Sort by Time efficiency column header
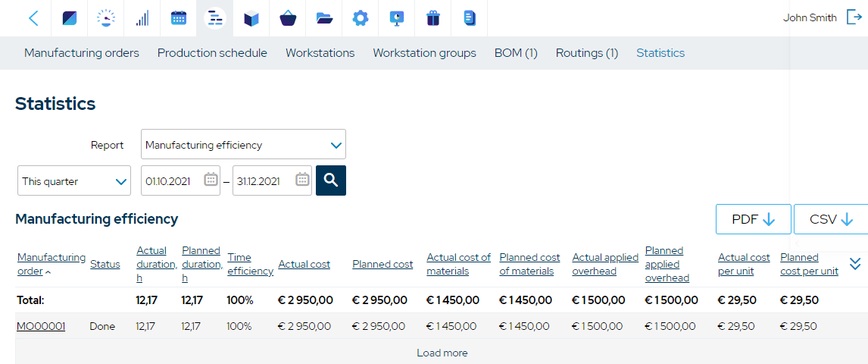Screen dimensions: 868x364 [250, 264]
